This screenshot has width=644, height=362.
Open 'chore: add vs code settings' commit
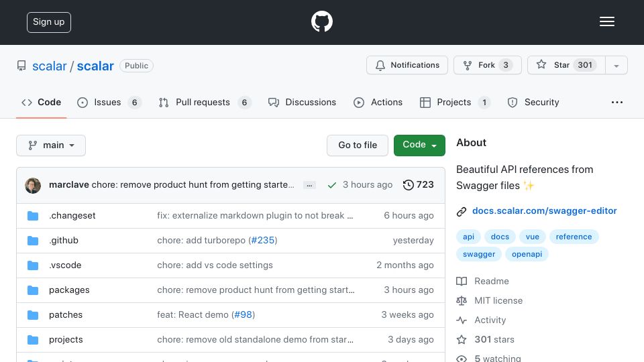click(215, 265)
